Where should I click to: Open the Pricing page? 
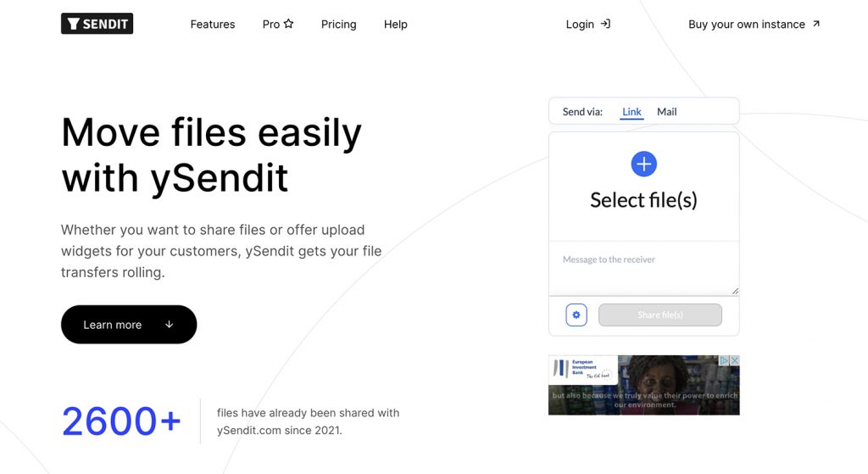pyautogui.click(x=338, y=25)
